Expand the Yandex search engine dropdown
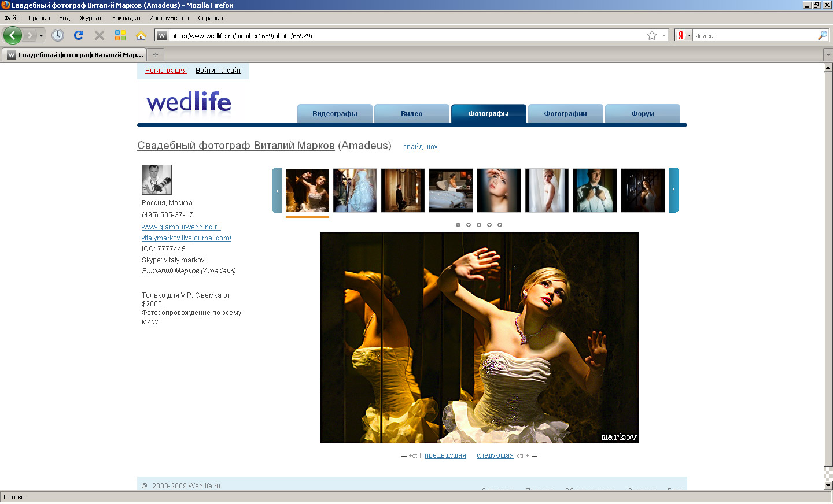The image size is (833, 504). 689,35
